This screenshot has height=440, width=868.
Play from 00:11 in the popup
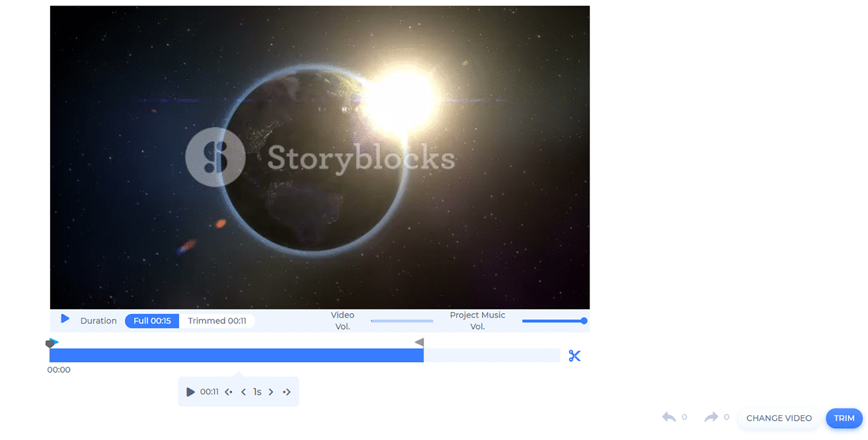pos(191,392)
